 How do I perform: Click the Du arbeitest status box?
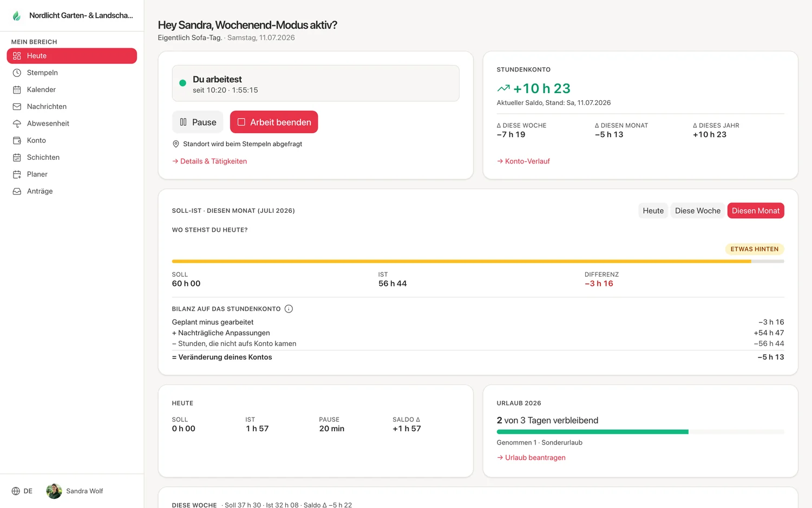click(x=316, y=83)
